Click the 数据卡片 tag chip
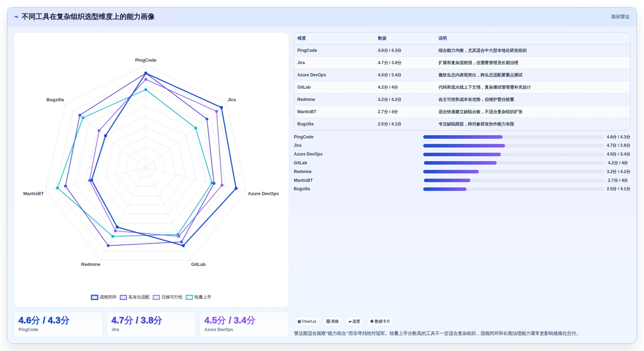Image resolution: width=644 pixels, height=351 pixels. [380, 321]
